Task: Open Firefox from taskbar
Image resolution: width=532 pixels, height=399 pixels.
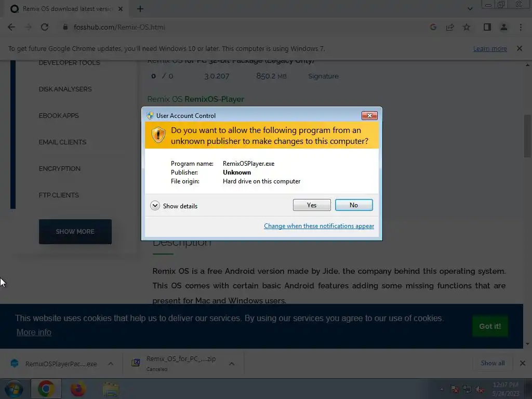Action: point(78,389)
